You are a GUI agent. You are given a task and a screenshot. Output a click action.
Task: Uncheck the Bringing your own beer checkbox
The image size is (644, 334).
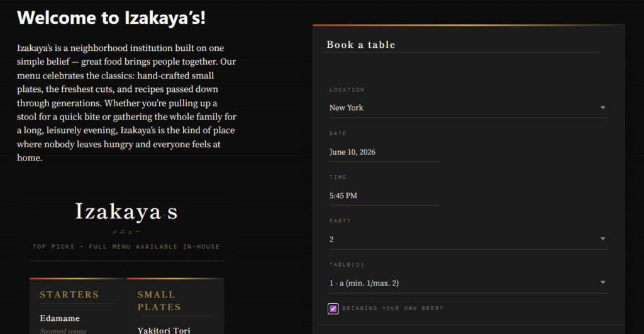click(x=333, y=309)
